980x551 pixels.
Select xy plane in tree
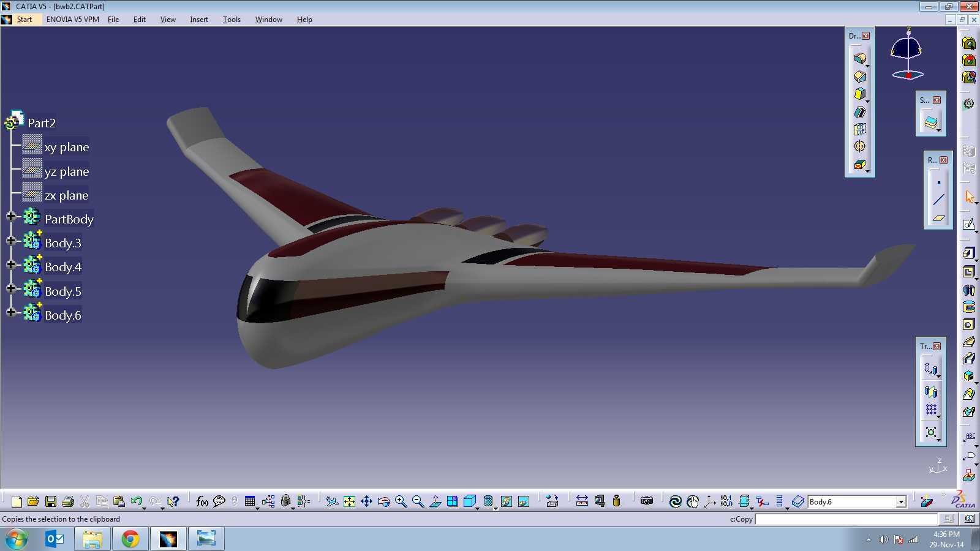coord(67,147)
